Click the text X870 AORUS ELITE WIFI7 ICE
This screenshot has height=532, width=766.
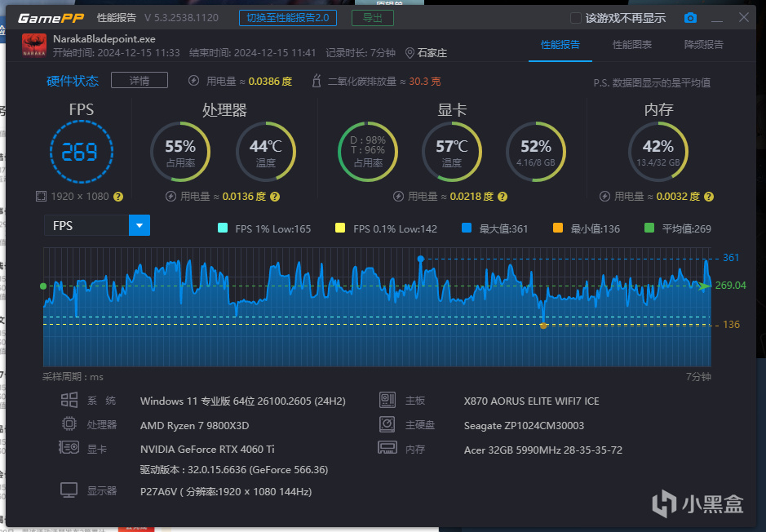(x=532, y=401)
